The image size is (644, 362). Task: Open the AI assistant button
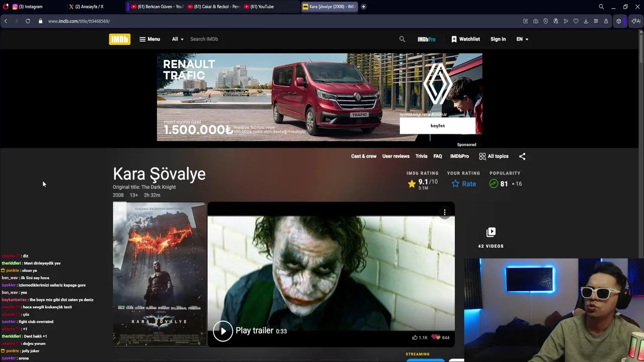(x=635, y=21)
